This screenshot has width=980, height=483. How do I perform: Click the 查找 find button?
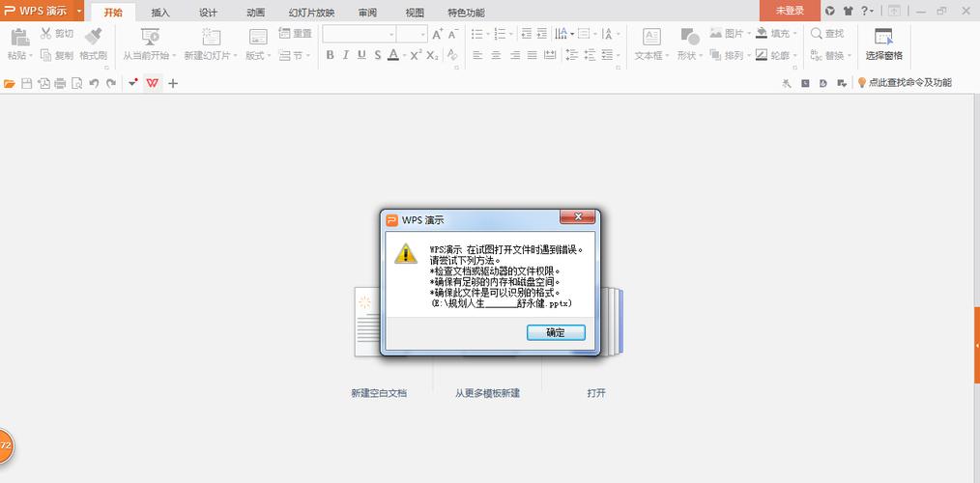coord(827,33)
